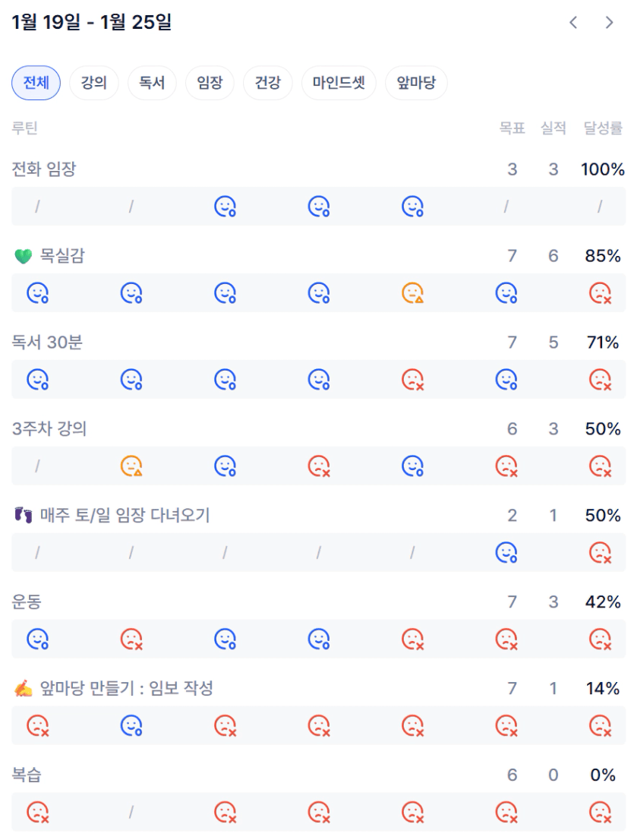Show the 앞마당 category routines
Viewport: 631px width, 840px height.
[x=416, y=83]
